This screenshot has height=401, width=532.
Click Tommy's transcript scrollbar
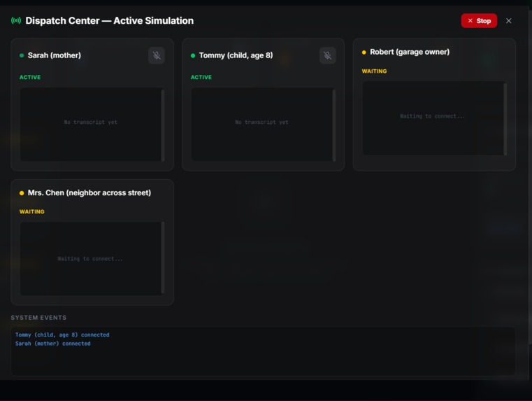(334, 125)
